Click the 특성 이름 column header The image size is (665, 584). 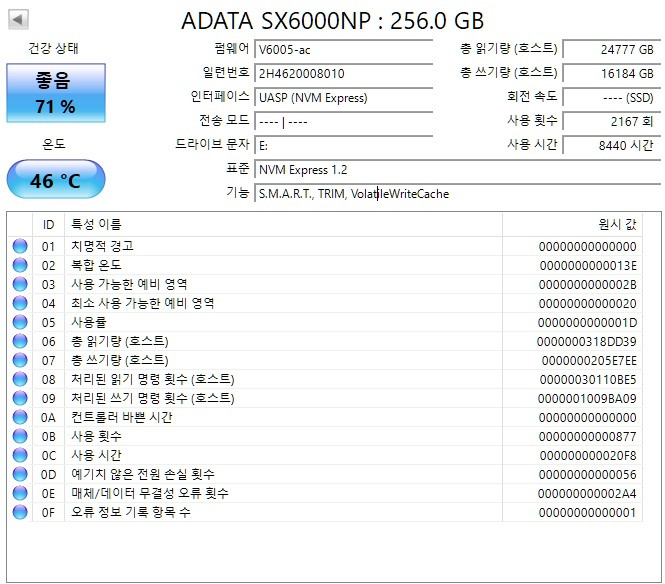point(283,224)
